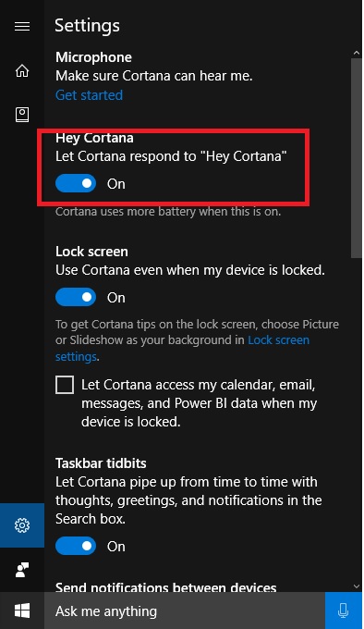Turn off the Lock screen toggle
Image resolution: width=364 pixels, height=629 pixels.
pos(76,297)
